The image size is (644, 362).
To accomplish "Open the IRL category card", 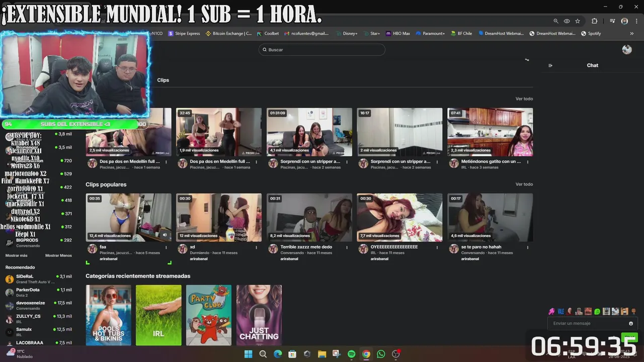I will (158, 315).
